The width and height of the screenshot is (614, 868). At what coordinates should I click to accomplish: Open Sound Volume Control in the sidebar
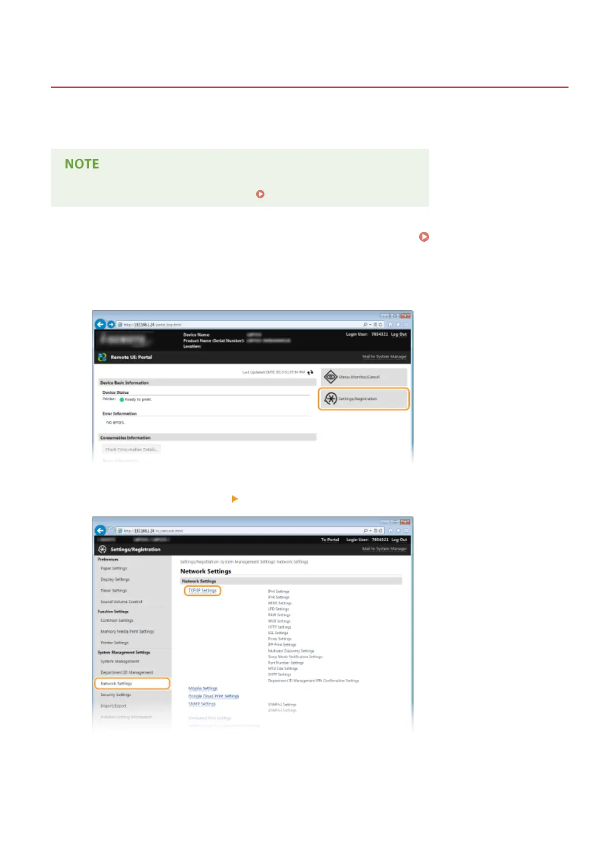[x=121, y=602]
